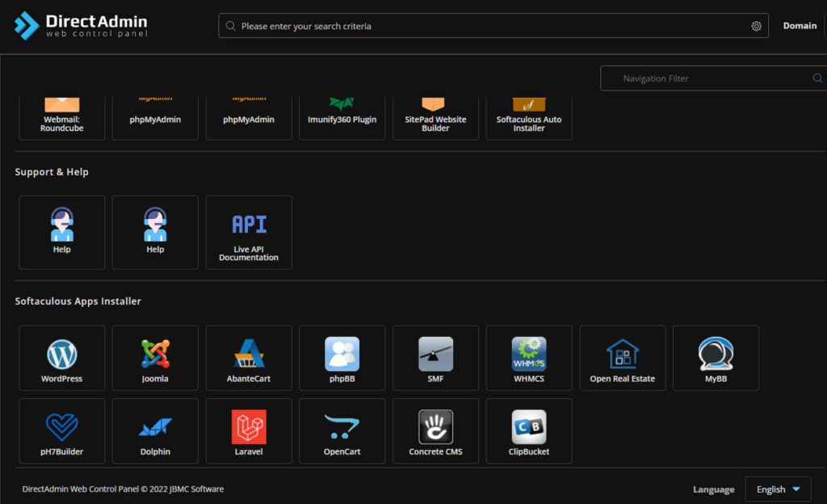Viewport: 827px width, 504px height.
Task: Open Live API Documentation
Action: (249, 233)
